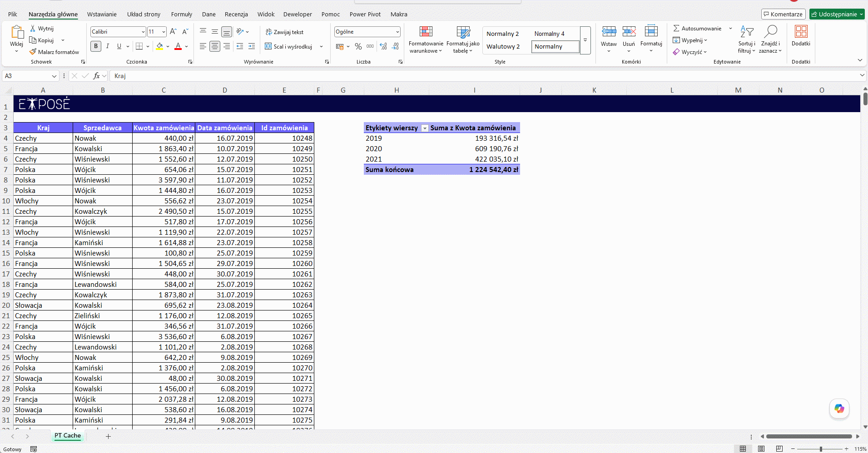Click the Format as Table icon
868x453 pixels.
click(x=463, y=32)
